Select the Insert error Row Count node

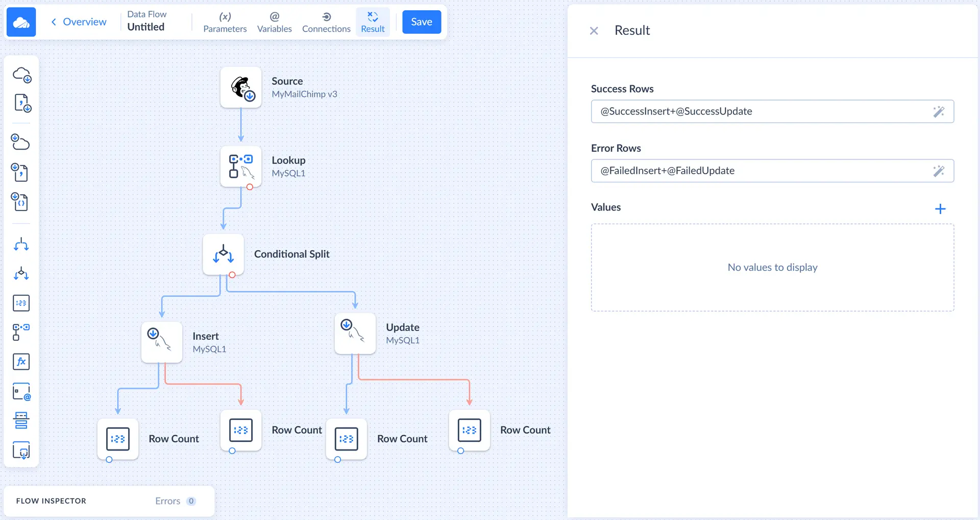pos(241,430)
